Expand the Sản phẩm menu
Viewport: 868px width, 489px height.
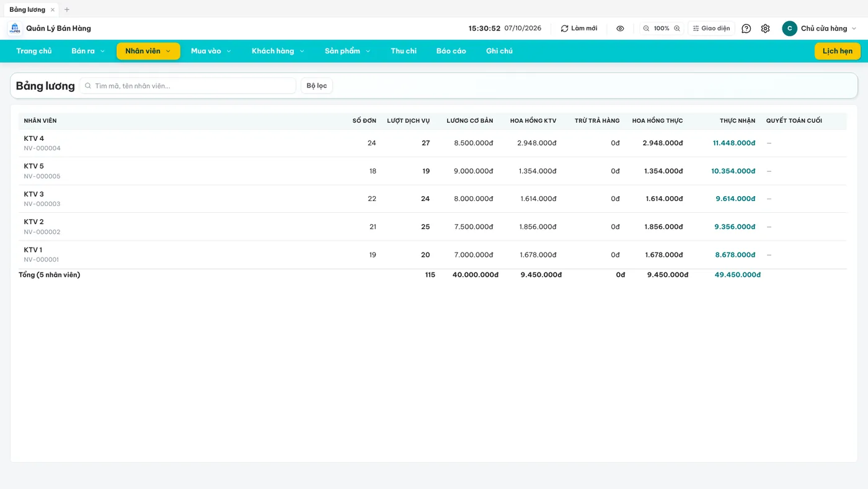click(347, 51)
